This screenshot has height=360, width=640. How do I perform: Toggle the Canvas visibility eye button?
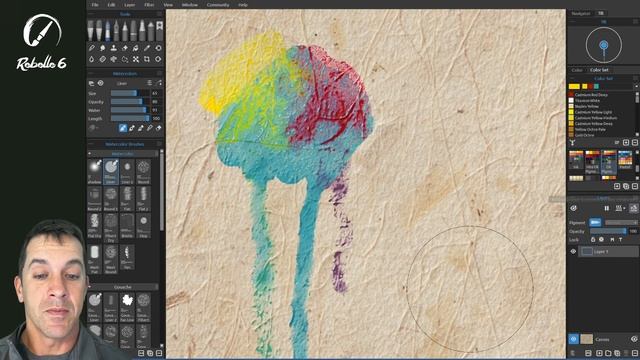pyautogui.click(x=573, y=339)
